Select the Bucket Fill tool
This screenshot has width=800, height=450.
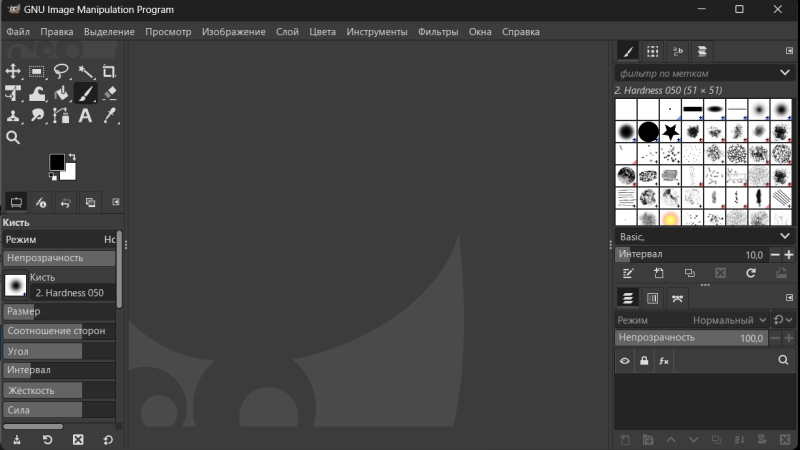[61, 94]
